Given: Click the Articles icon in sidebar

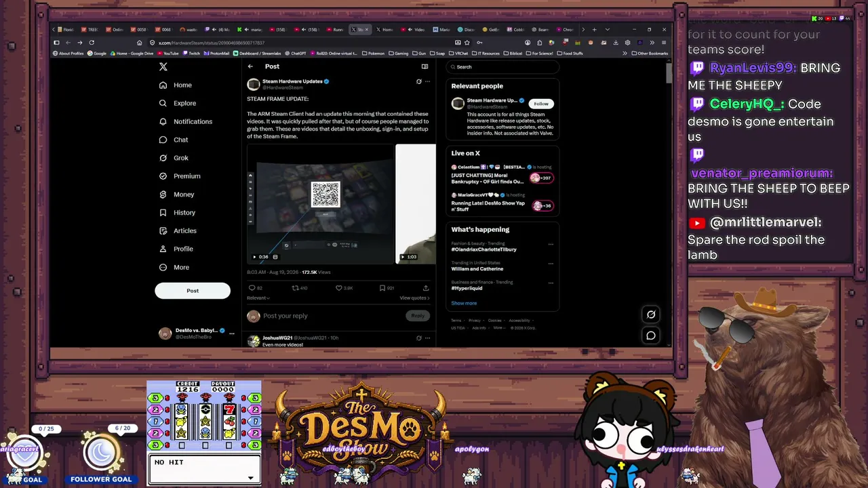Looking at the screenshot, I should pyautogui.click(x=163, y=230).
